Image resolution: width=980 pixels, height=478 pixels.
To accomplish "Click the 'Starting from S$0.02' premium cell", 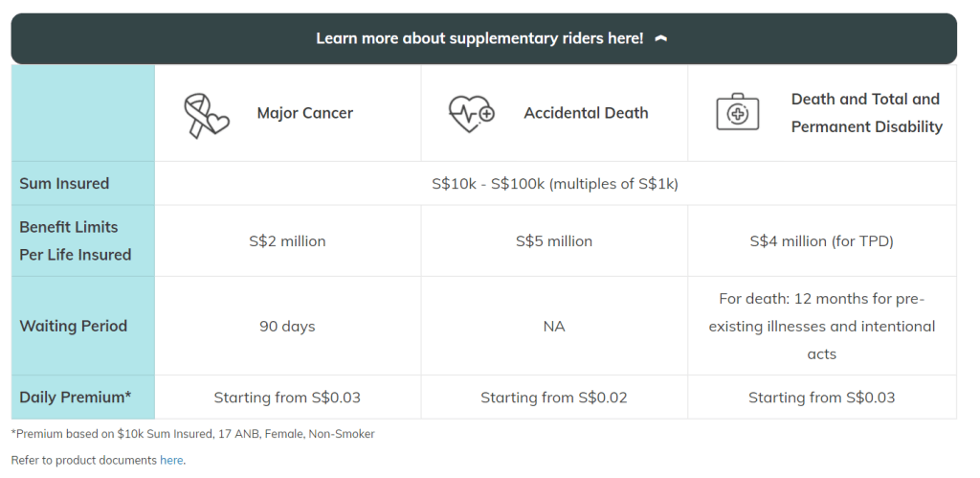I will (x=554, y=397).
